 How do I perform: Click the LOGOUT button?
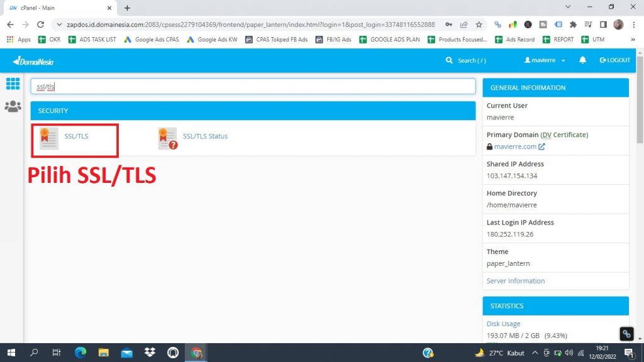pos(614,60)
